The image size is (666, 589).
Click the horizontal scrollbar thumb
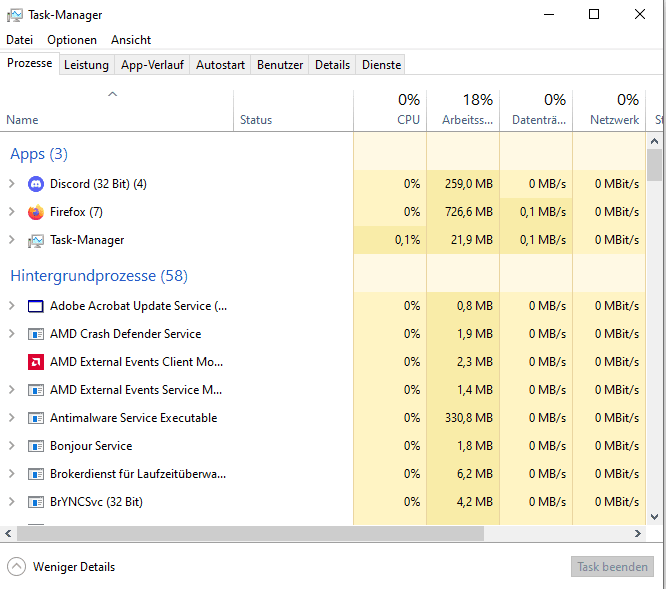click(x=250, y=533)
